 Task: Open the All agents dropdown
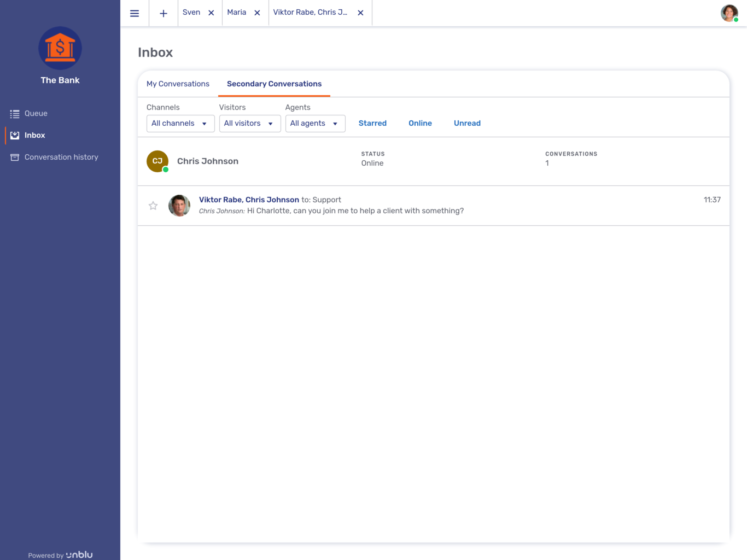pos(315,123)
